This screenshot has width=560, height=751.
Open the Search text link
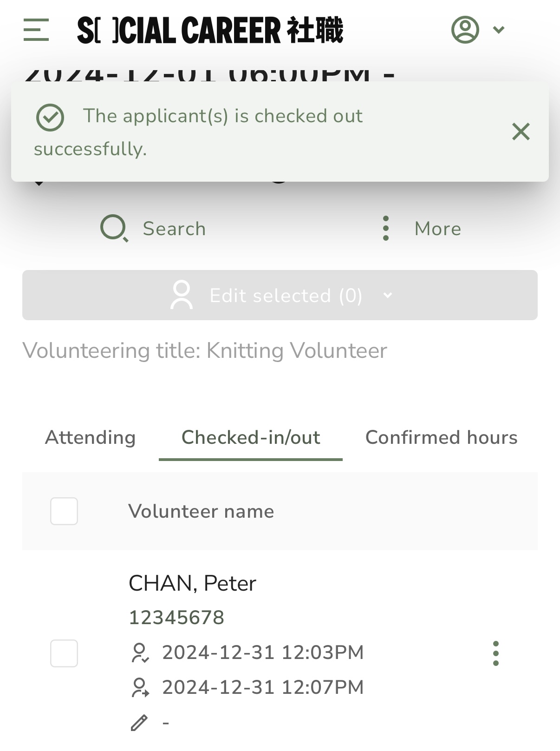[174, 229]
